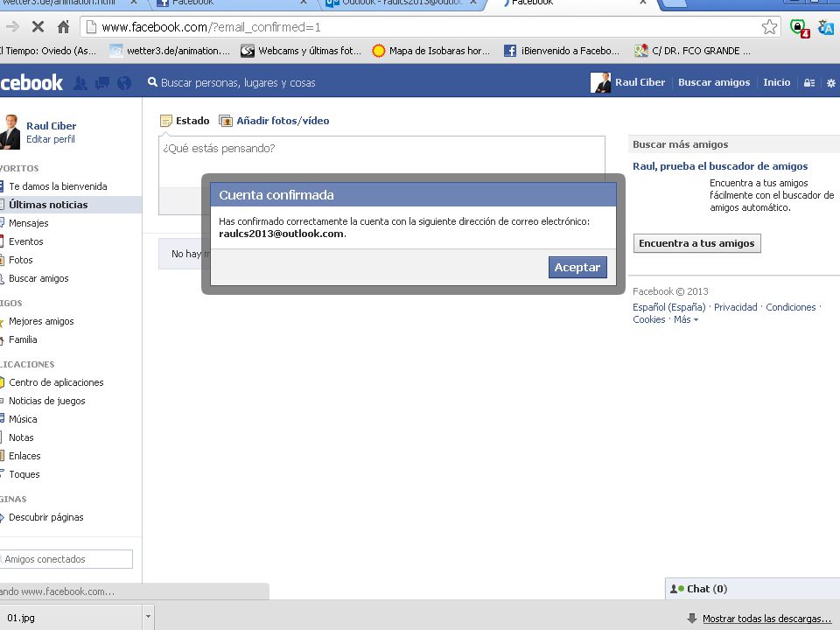Open Facebook notifications globe icon
The width and height of the screenshot is (840, 630).
[x=123, y=83]
